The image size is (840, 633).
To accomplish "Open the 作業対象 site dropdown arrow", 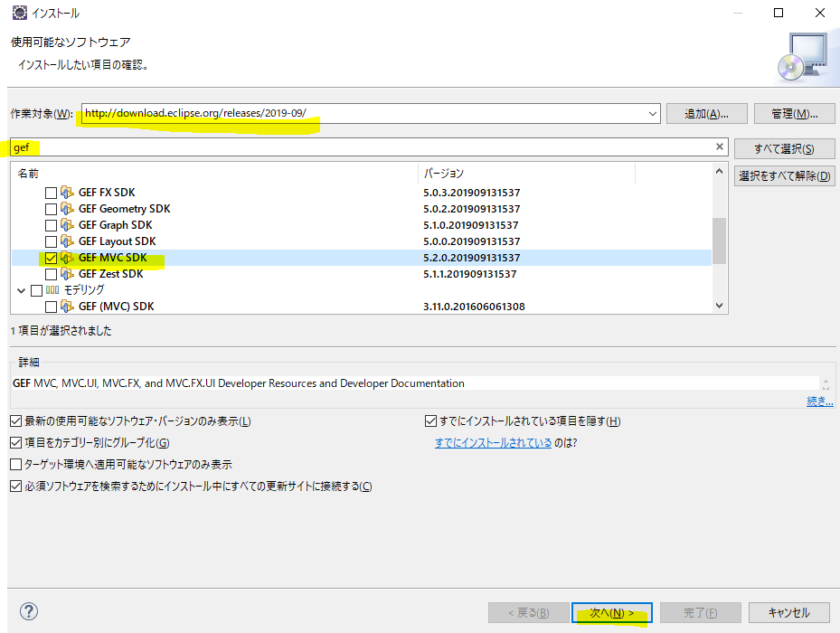I will 653,114.
